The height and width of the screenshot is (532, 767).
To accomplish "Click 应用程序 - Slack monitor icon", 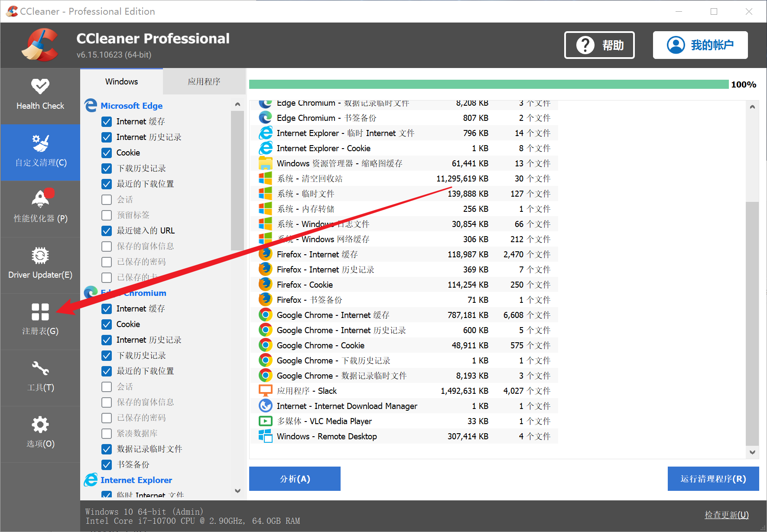I will tap(265, 390).
